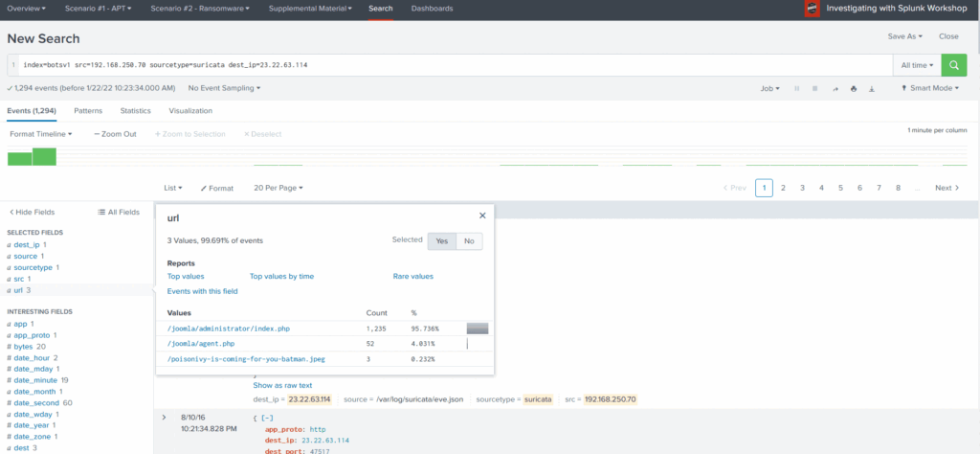The image size is (980, 454).
Task: Click the workshop app logo icon
Action: click(812, 9)
